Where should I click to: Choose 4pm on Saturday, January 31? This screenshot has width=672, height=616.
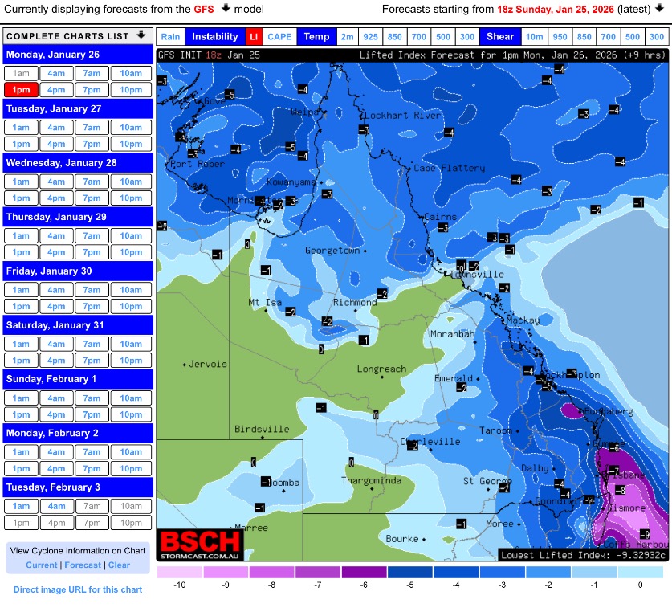point(56,360)
